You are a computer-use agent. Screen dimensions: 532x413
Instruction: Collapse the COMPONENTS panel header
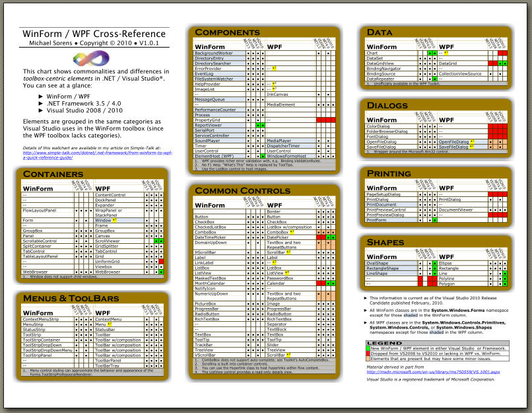pyautogui.click(x=228, y=31)
